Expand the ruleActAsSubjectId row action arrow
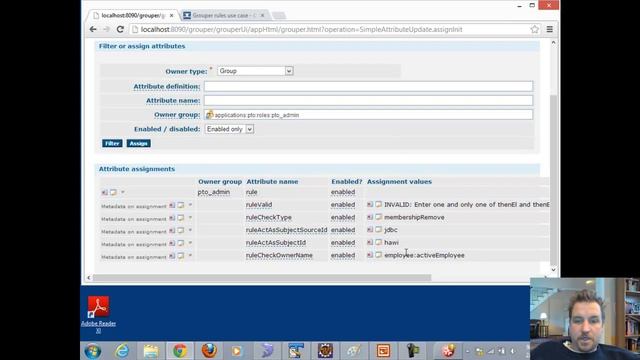 (x=190, y=243)
